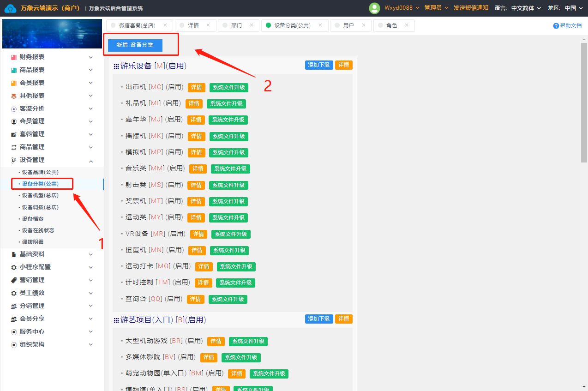588x391 pixels.
Task: Click the 组织架构 circle icon
Action: [14, 345]
